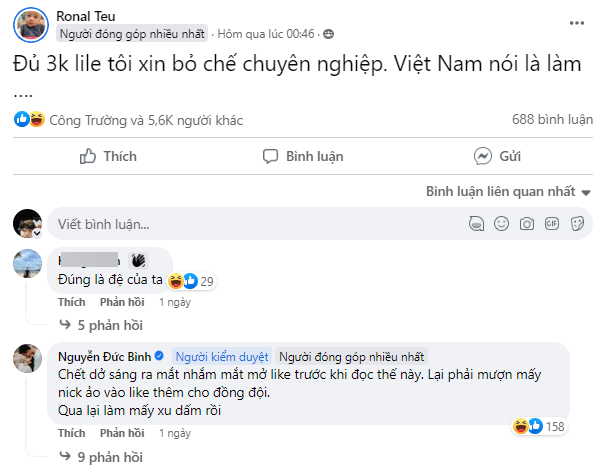
Task: Open the Bình luận liên quan nhất dropdown
Action: [508, 191]
